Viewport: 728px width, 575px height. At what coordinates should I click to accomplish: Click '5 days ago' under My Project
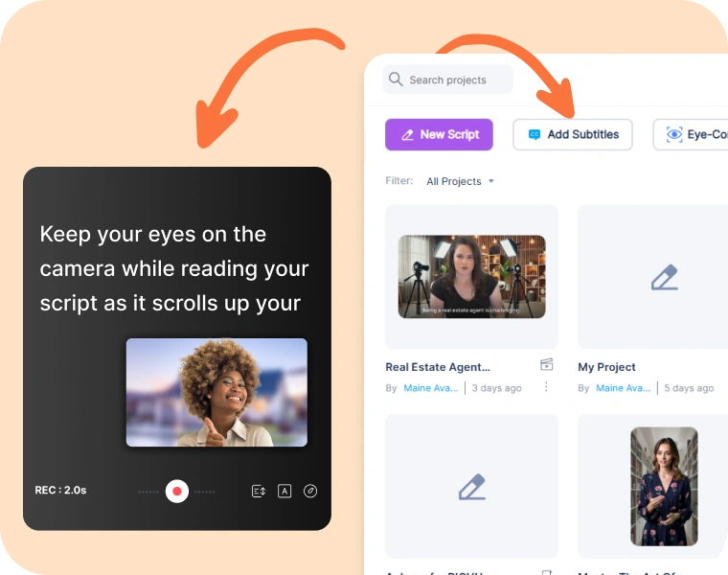point(689,388)
